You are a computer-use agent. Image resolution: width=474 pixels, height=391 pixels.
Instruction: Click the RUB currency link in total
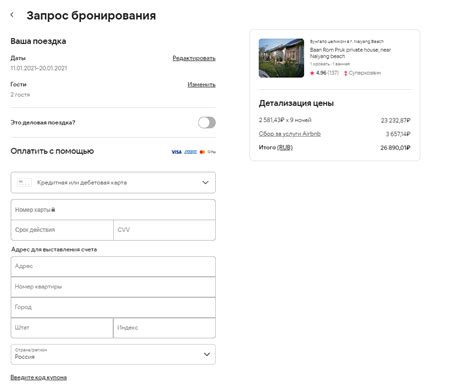tap(285, 147)
